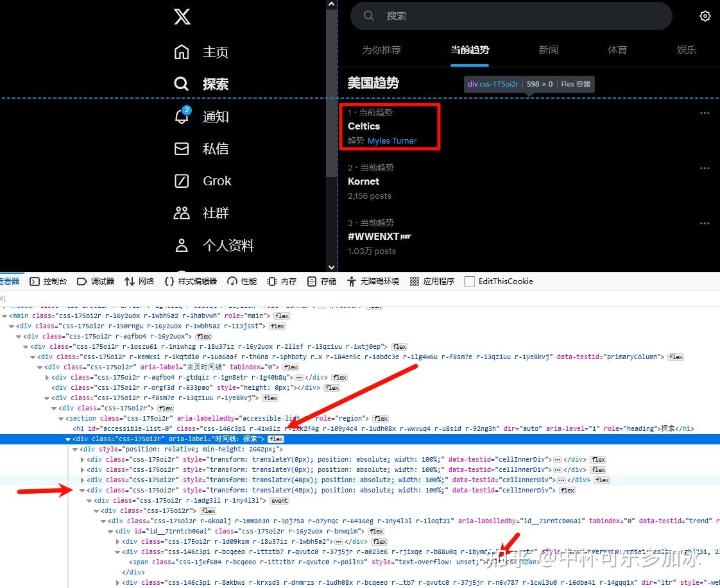Switch to the 新闻 tab

tap(548, 49)
